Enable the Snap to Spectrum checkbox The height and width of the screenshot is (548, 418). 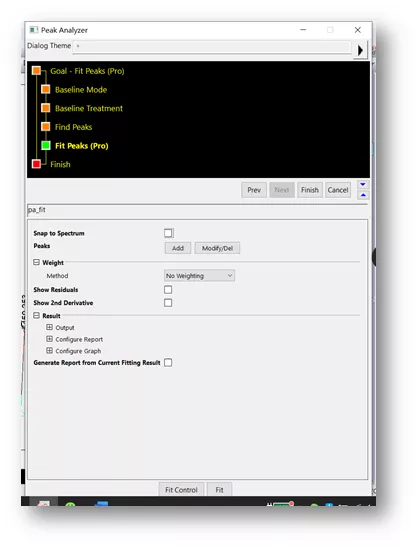168,233
